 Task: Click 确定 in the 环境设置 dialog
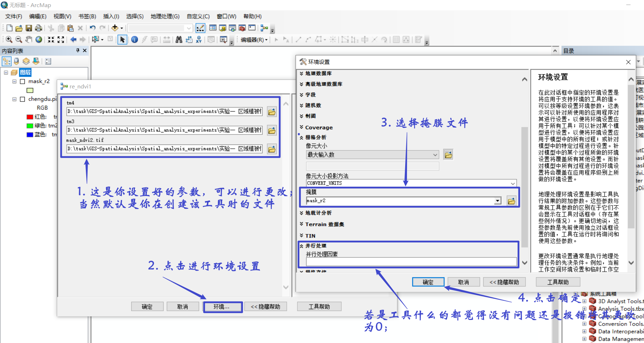(428, 282)
